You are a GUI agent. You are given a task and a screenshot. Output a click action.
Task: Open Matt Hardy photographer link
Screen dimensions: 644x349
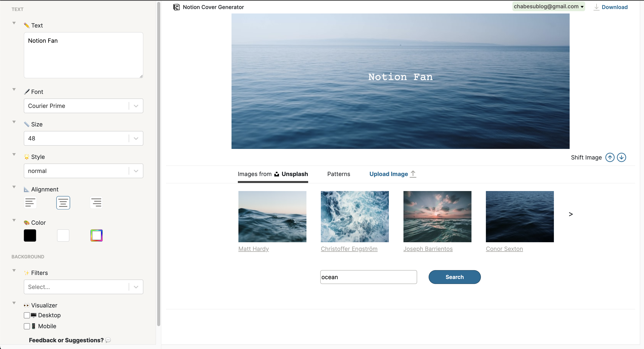click(253, 249)
